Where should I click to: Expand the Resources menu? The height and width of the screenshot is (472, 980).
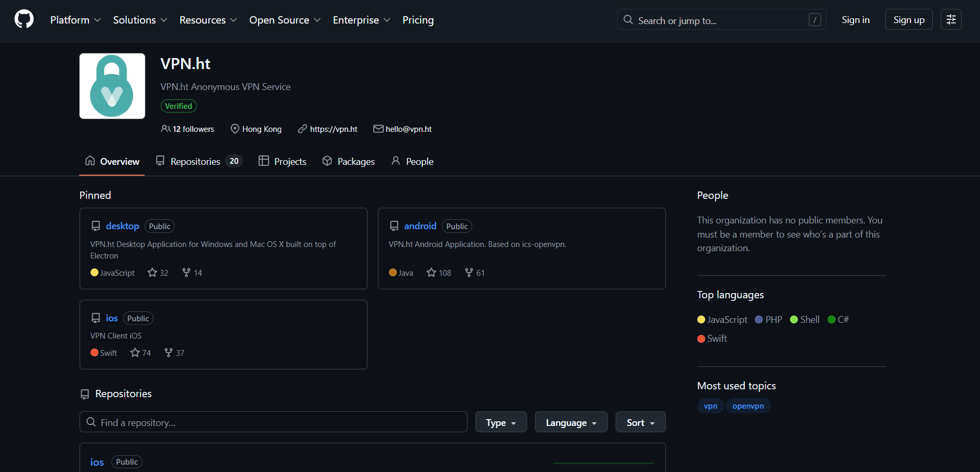(x=208, y=20)
